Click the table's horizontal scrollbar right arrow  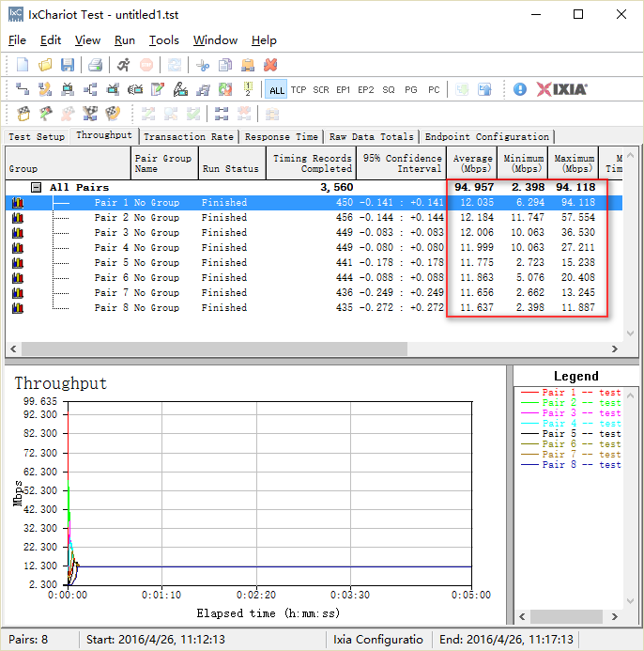615,349
